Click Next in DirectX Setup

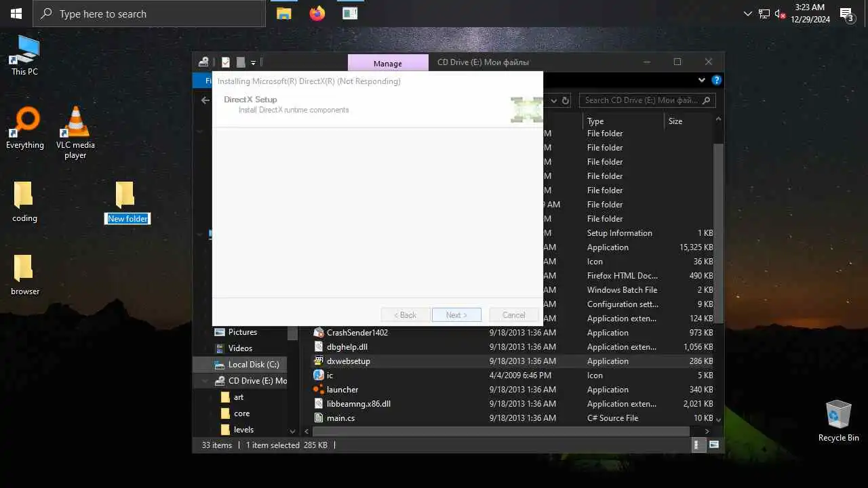pos(456,315)
